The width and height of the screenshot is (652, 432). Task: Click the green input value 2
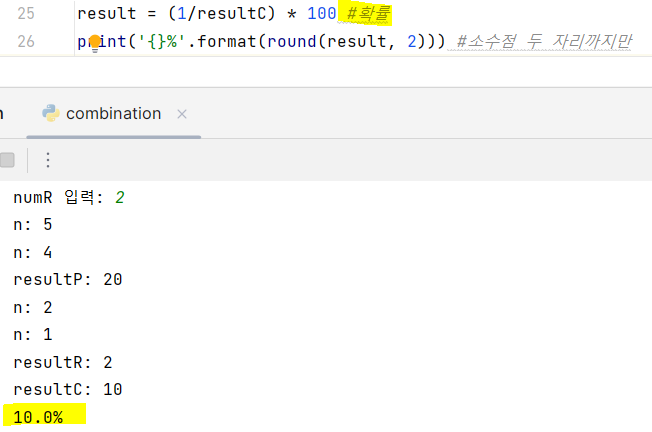click(120, 197)
